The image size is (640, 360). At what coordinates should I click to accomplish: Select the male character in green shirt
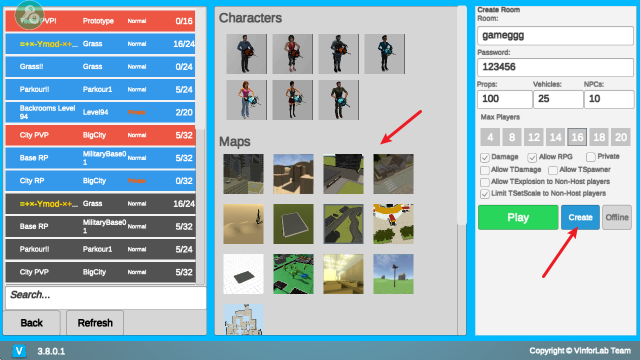click(x=339, y=100)
